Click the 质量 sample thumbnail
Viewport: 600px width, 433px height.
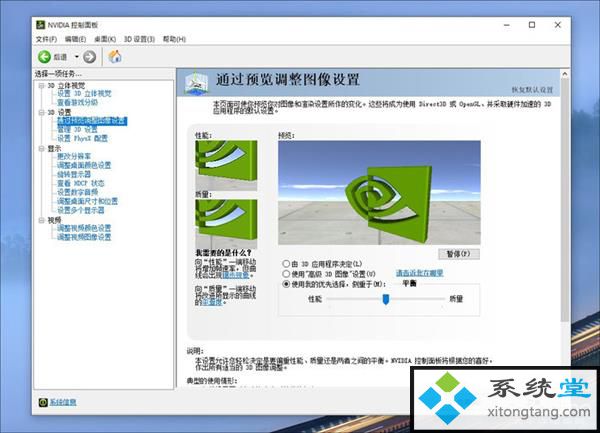(226, 224)
